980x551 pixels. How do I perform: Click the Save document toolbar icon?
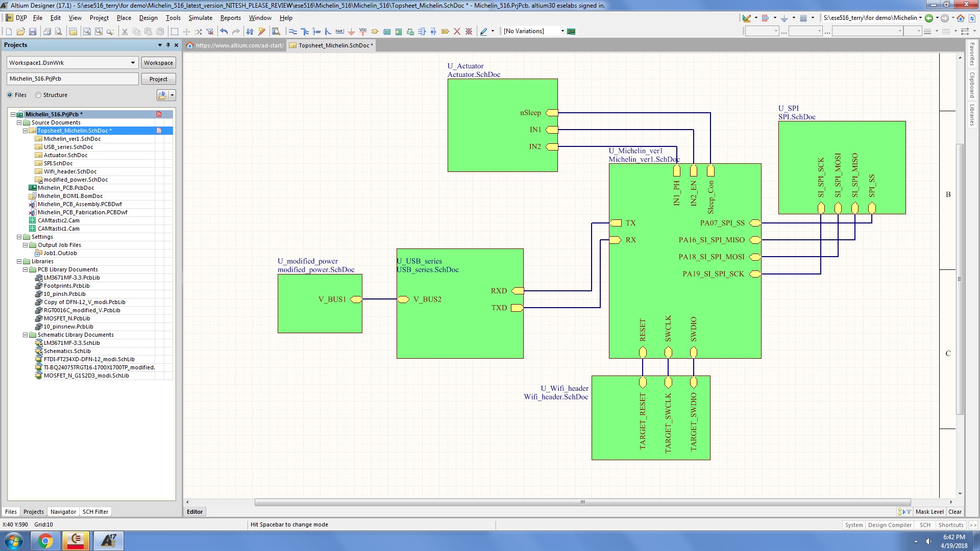[x=33, y=32]
